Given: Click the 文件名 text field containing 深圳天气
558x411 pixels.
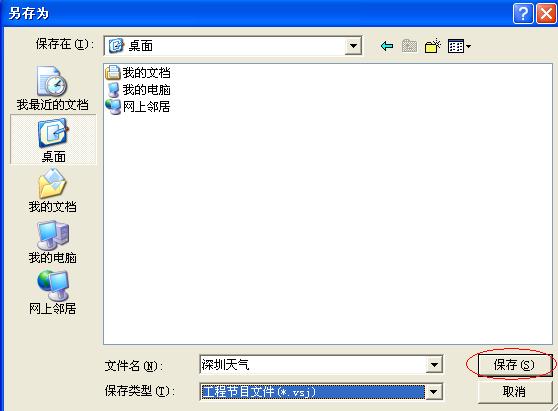Looking at the screenshot, I should pos(313,364).
